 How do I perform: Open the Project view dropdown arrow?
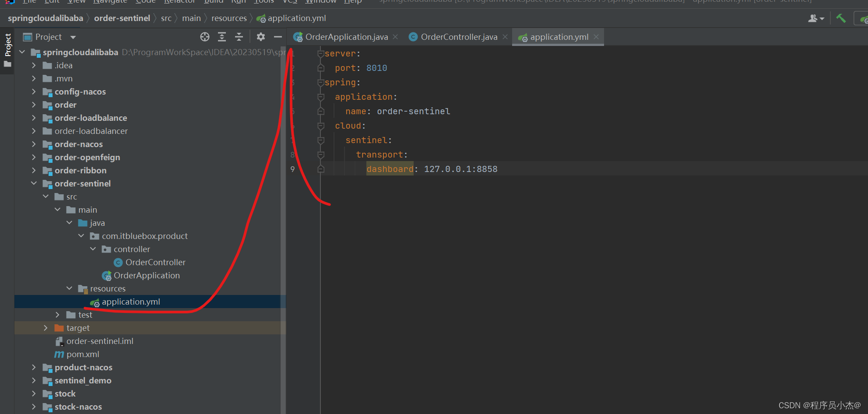pos(73,37)
